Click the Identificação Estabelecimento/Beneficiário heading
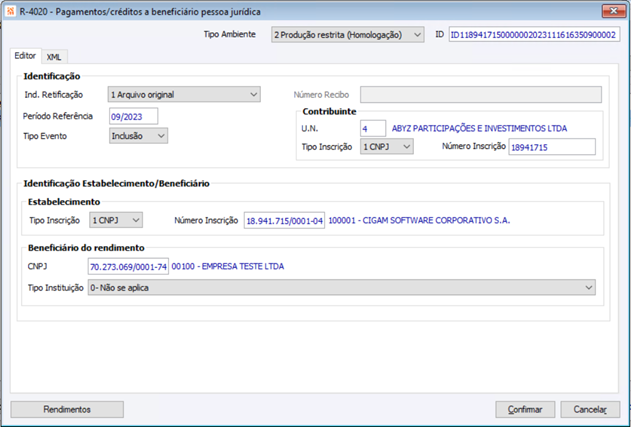 coord(117,184)
